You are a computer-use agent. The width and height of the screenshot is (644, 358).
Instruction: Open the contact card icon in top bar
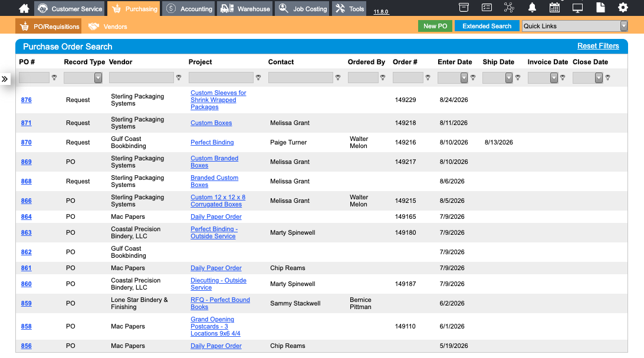tap(487, 8)
